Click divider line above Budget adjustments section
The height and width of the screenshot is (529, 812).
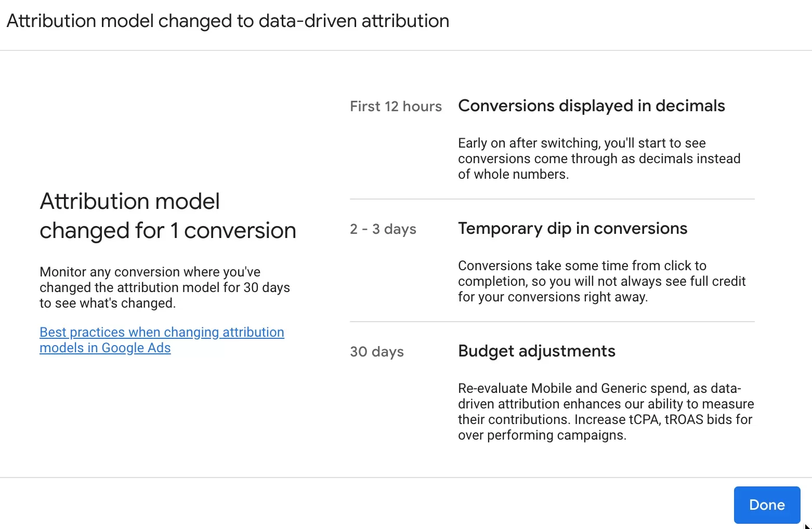(x=552, y=322)
